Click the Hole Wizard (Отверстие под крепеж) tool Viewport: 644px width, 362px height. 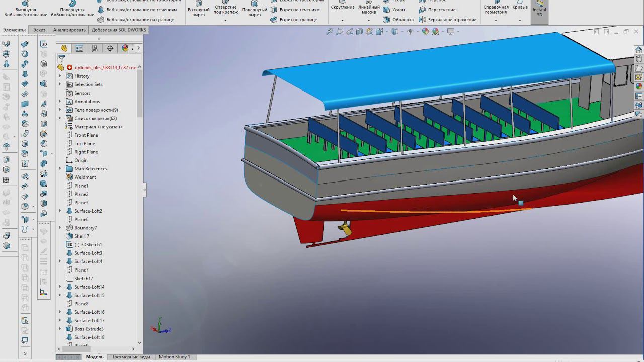[225, 8]
